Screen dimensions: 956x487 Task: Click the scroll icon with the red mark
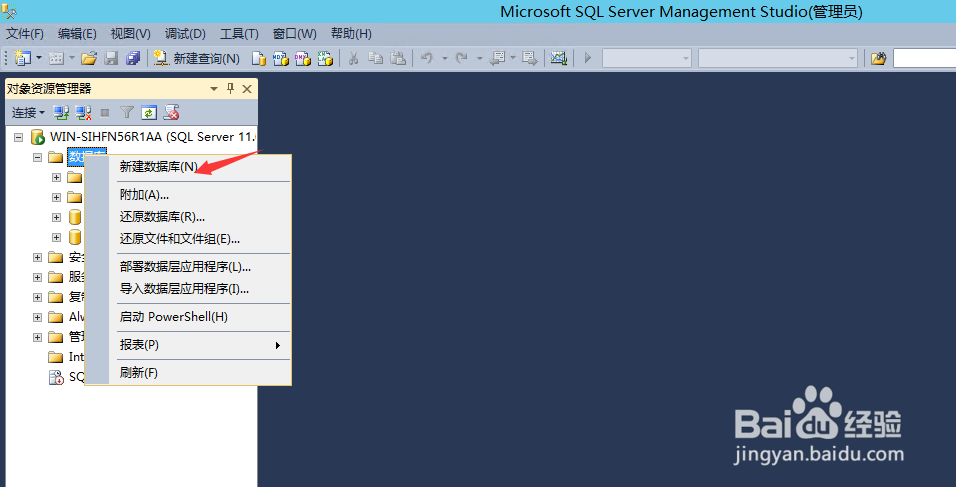(x=171, y=113)
